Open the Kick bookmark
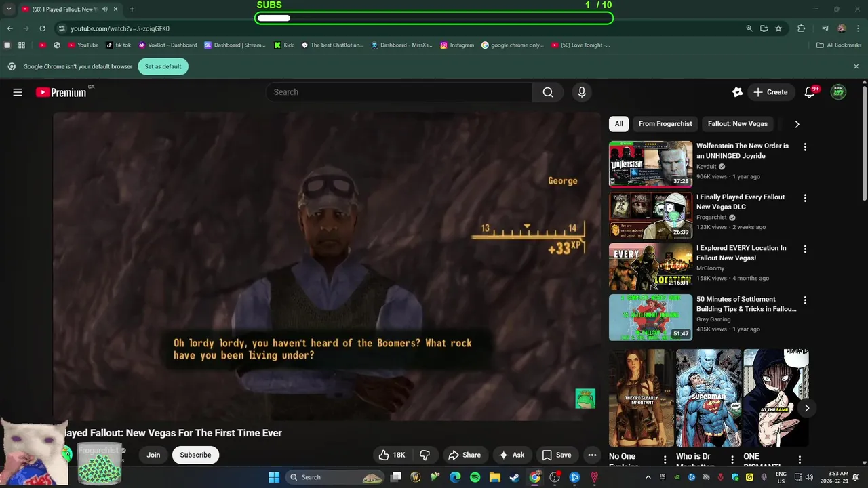The height and width of the screenshot is (488, 868). (x=284, y=45)
